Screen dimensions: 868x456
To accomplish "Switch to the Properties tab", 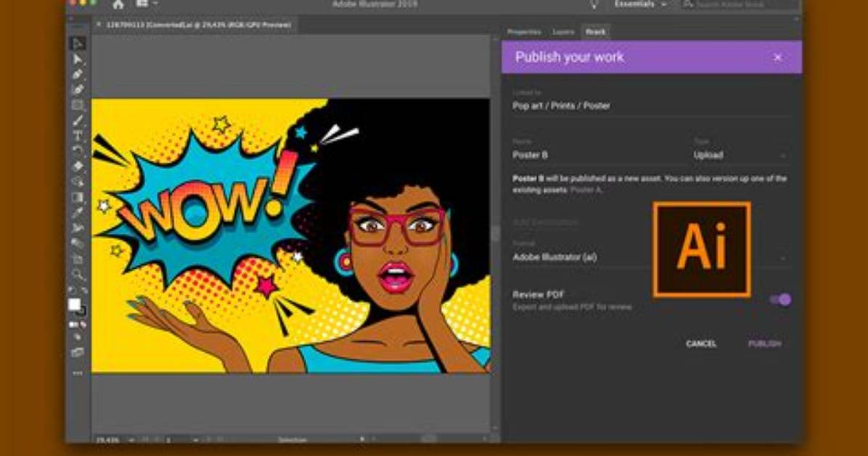I will pyautogui.click(x=524, y=32).
